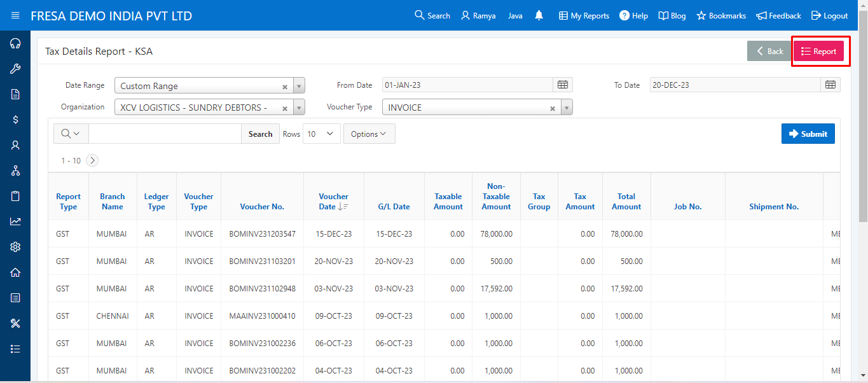
Task: Open the line chart analytics sidebar icon
Action: tap(15, 221)
